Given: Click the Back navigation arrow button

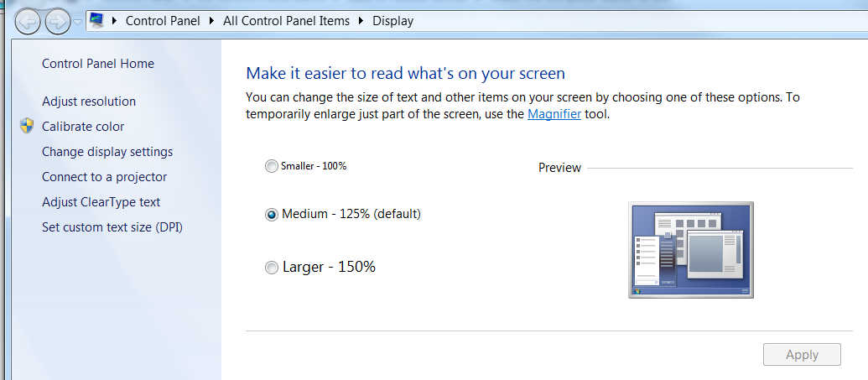Looking at the screenshot, I should pos(28,22).
